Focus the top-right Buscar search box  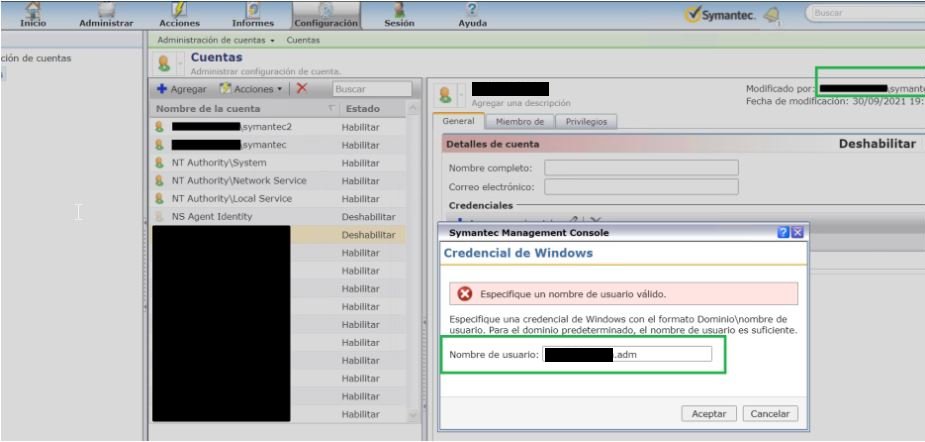(x=867, y=13)
